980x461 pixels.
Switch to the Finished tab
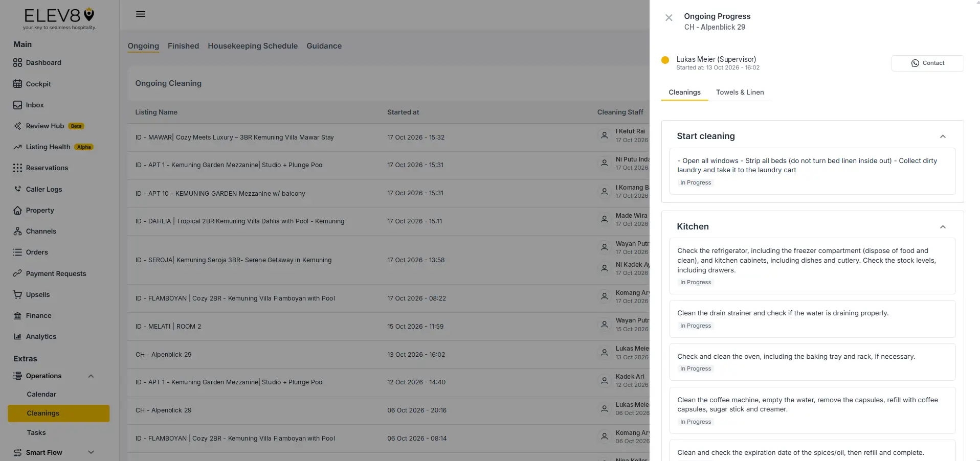(183, 46)
